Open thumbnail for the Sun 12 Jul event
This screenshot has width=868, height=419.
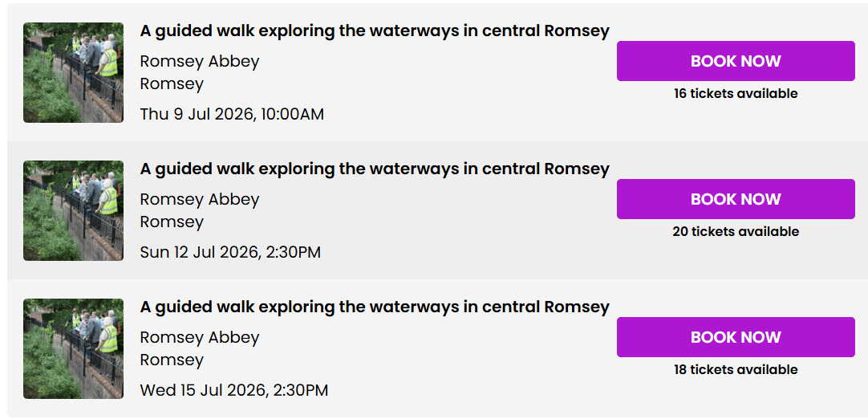[x=73, y=210]
